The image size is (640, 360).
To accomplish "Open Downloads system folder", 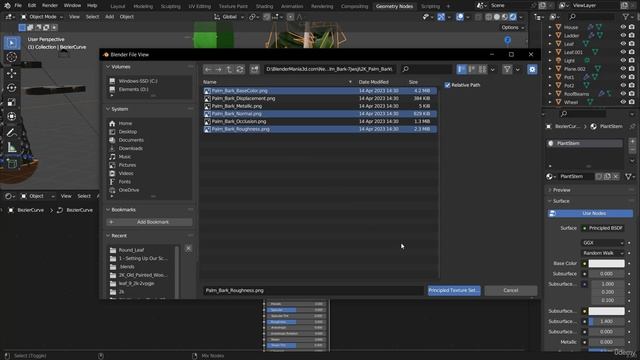I will point(131,148).
